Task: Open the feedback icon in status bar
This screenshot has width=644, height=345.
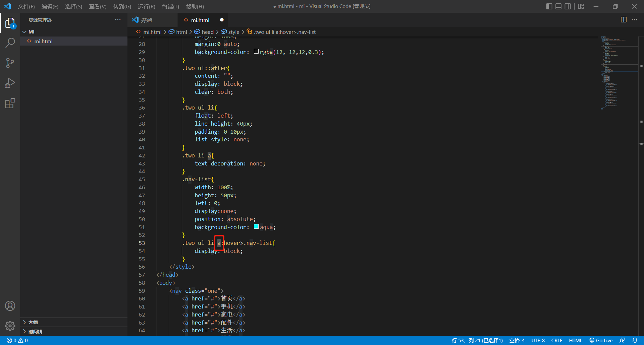Action: (623, 340)
